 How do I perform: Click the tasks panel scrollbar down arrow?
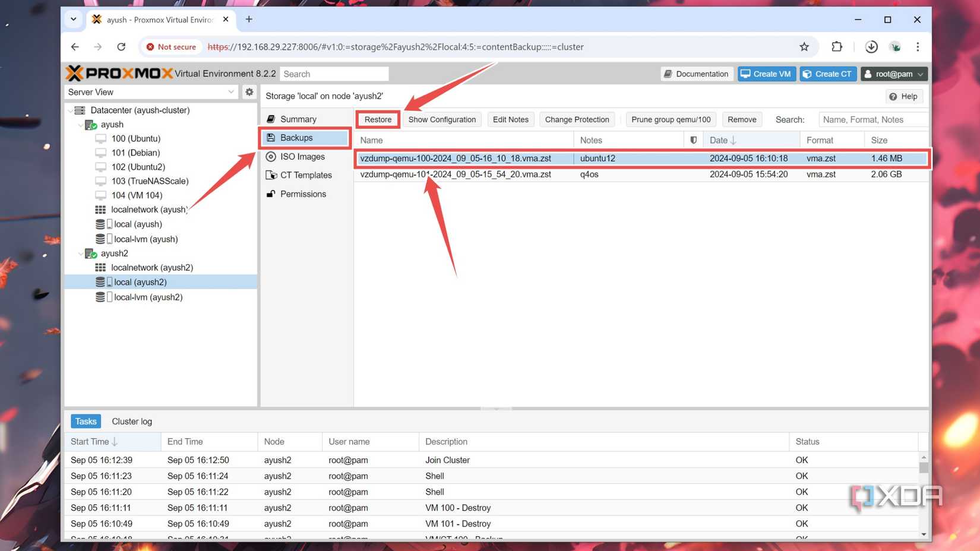[924, 534]
